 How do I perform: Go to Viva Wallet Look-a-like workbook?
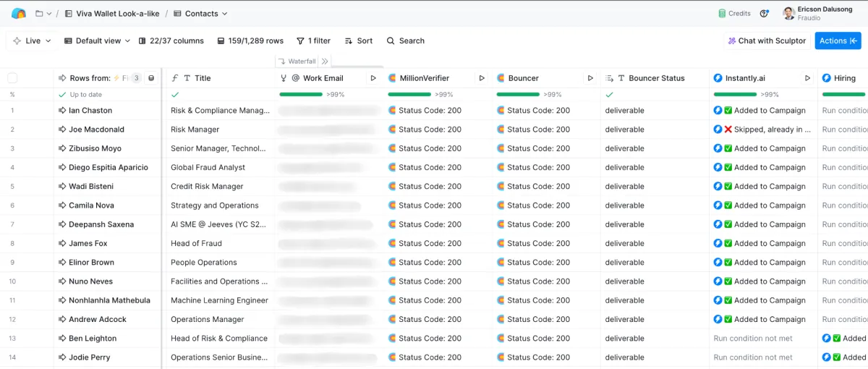(111, 14)
